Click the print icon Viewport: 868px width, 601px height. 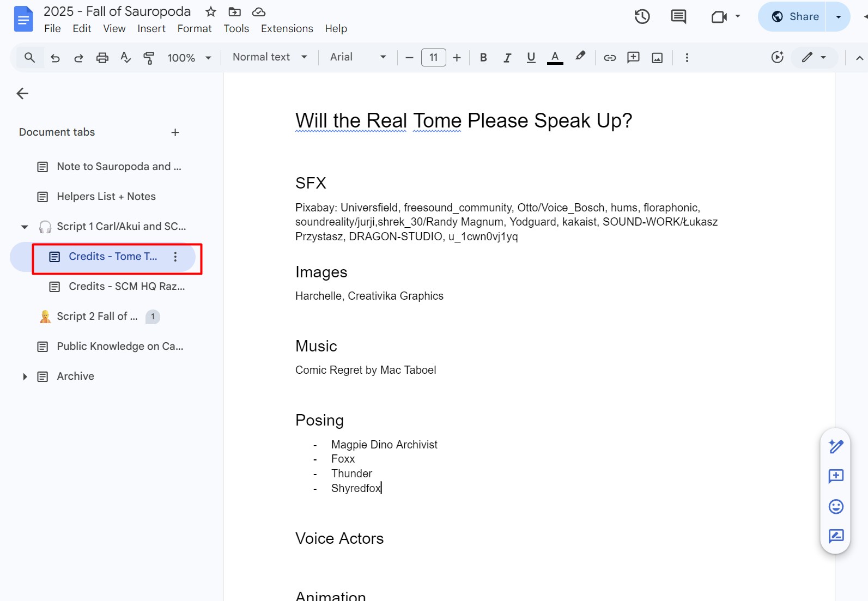pos(102,58)
